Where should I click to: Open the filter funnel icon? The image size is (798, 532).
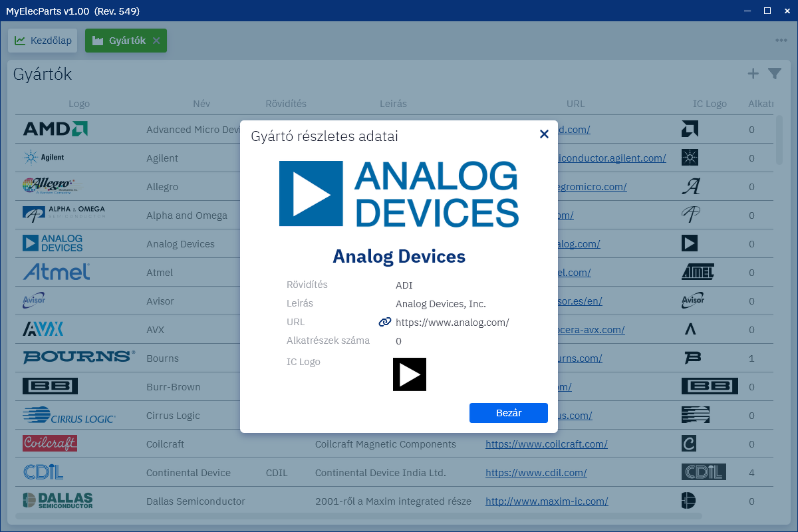[x=775, y=74]
